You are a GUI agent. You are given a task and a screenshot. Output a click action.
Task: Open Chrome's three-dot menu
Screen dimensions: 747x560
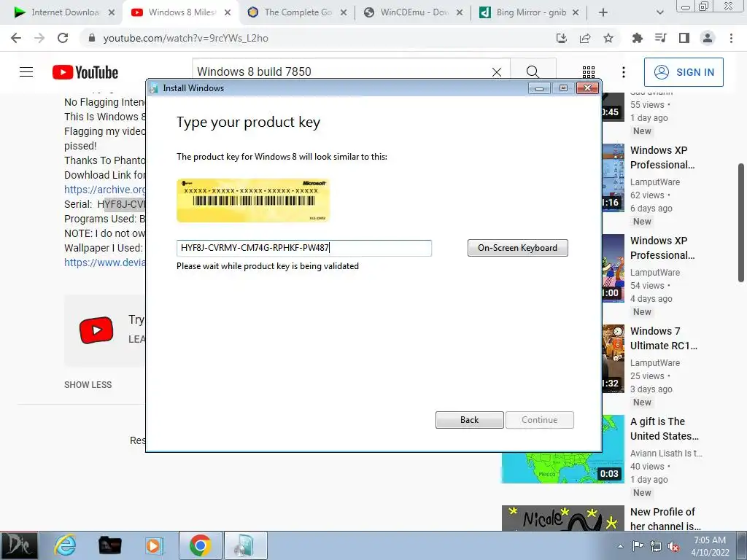[731, 38]
